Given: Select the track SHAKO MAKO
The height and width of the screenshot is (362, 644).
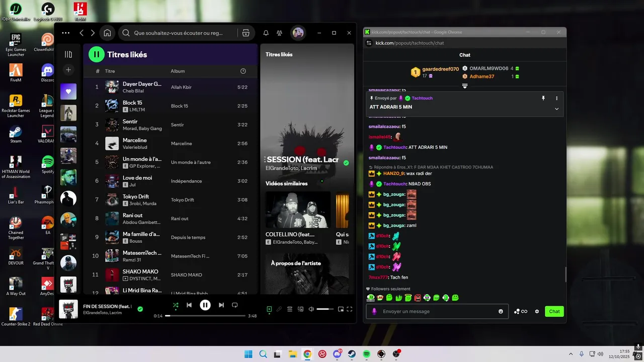Looking at the screenshot, I should click(171, 275).
